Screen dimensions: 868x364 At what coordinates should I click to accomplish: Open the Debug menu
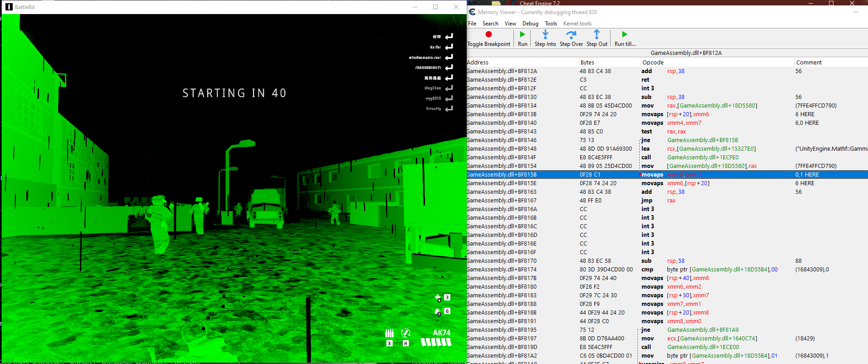[530, 24]
